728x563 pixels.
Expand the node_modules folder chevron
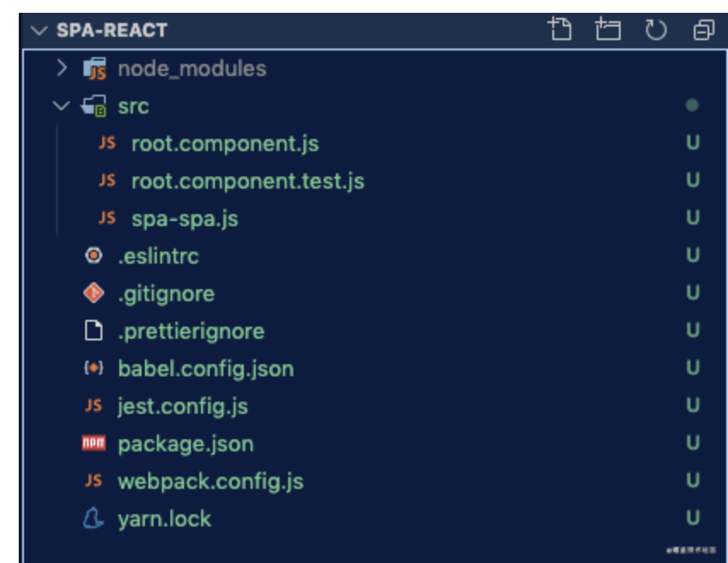coord(61,67)
